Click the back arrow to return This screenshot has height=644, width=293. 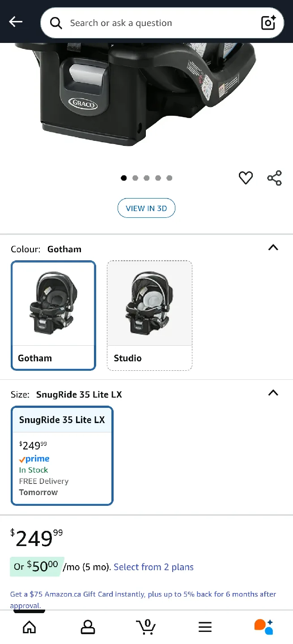click(16, 21)
